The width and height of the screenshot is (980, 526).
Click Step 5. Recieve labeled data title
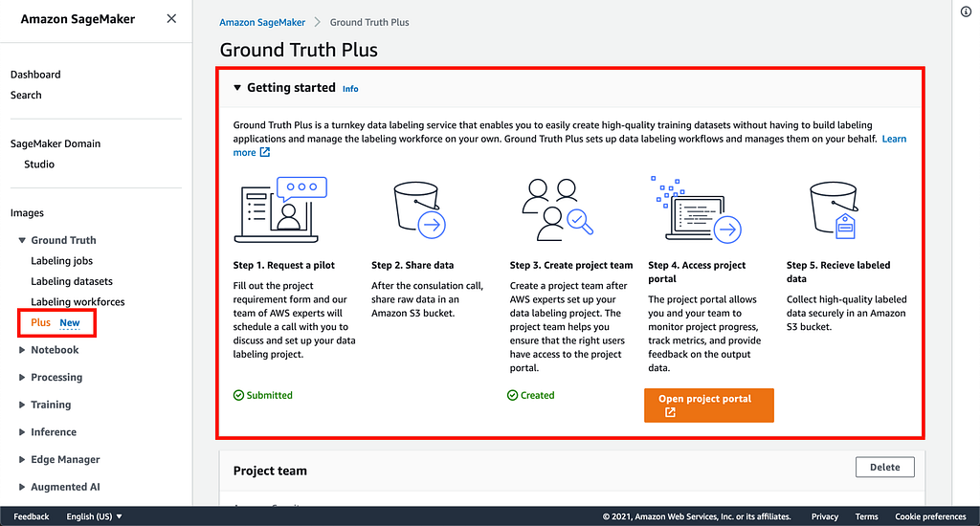point(838,272)
